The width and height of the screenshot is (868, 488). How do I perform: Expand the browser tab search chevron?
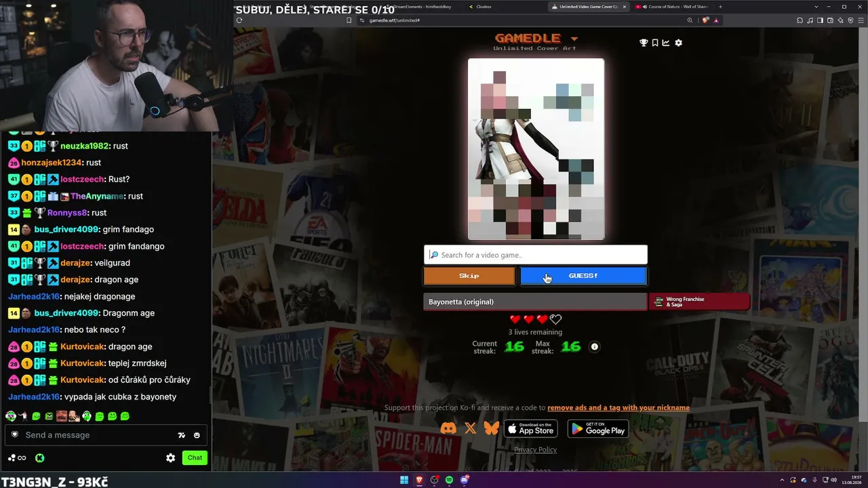click(816, 7)
